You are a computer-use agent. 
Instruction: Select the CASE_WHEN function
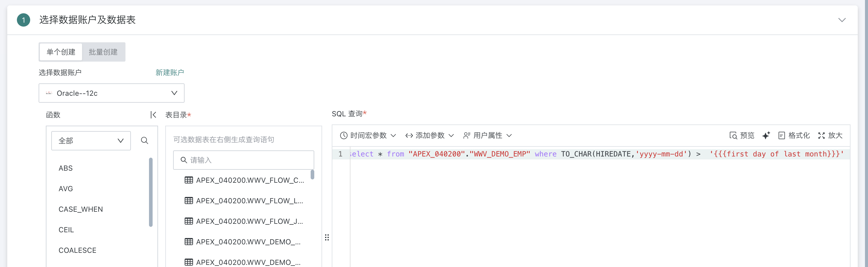(x=81, y=209)
